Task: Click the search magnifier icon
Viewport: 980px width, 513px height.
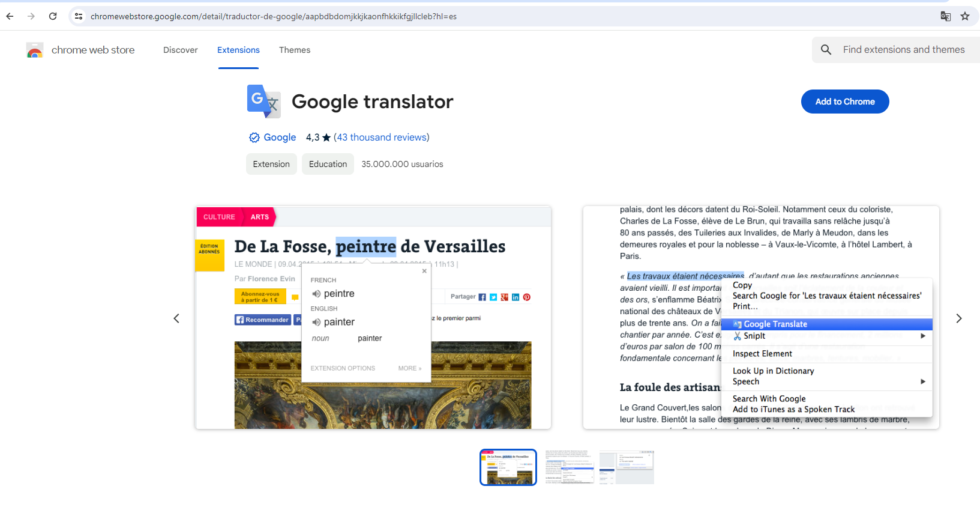Action: coord(826,50)
